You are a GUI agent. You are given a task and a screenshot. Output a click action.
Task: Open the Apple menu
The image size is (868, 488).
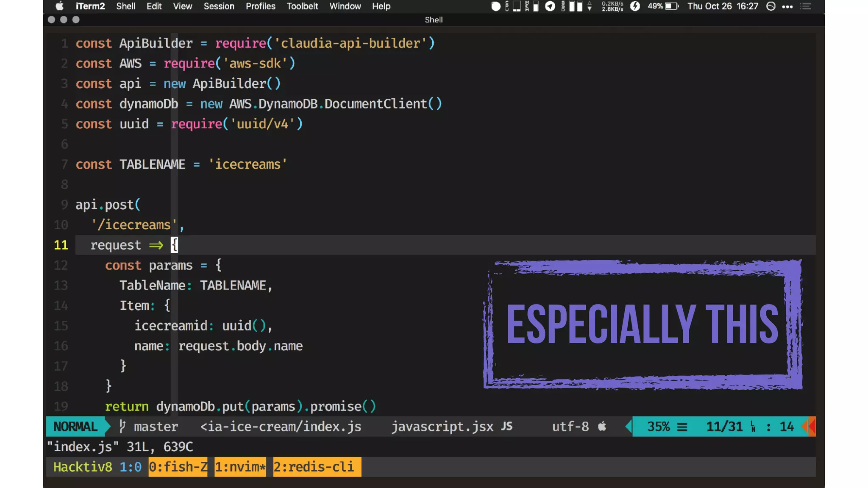(x=59, y=6)
